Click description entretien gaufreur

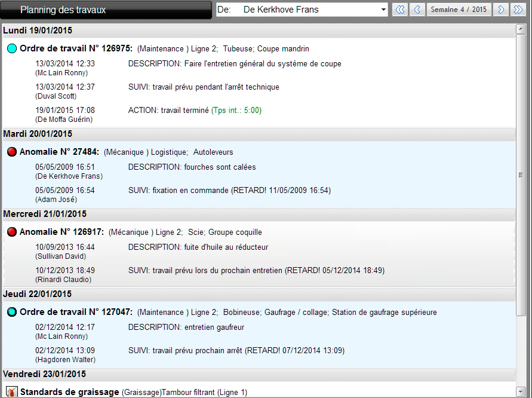tap(186, 327)
